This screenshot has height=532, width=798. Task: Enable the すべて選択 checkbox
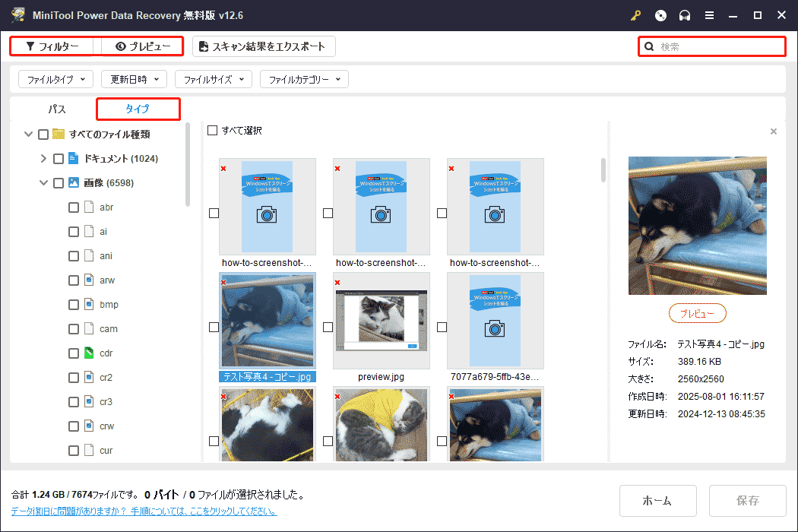tap(212, 130)
